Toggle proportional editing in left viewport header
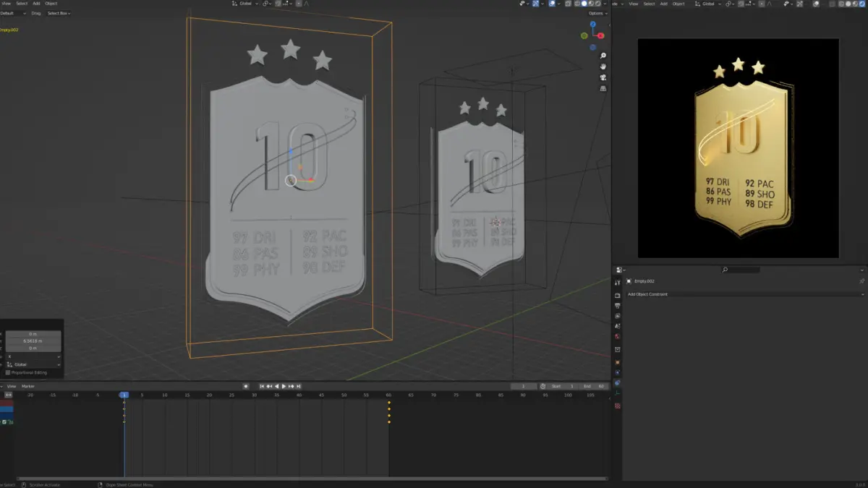Image resolution: width=868 pixels, height=488 pixels. (x=299, y=4)
